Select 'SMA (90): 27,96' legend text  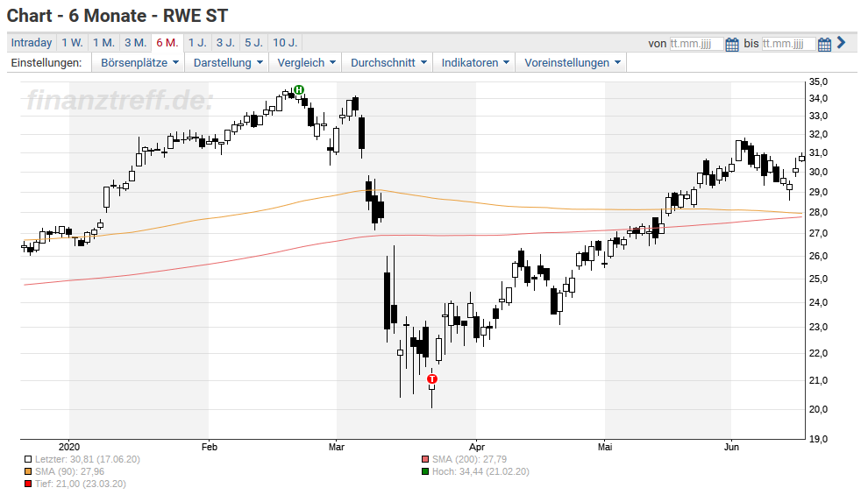point(70,471)
